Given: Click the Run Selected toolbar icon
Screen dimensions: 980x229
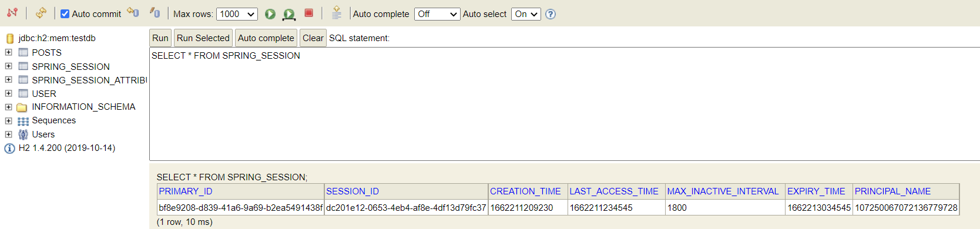Looking at the screenshot, I should click(x=289, y=14).
